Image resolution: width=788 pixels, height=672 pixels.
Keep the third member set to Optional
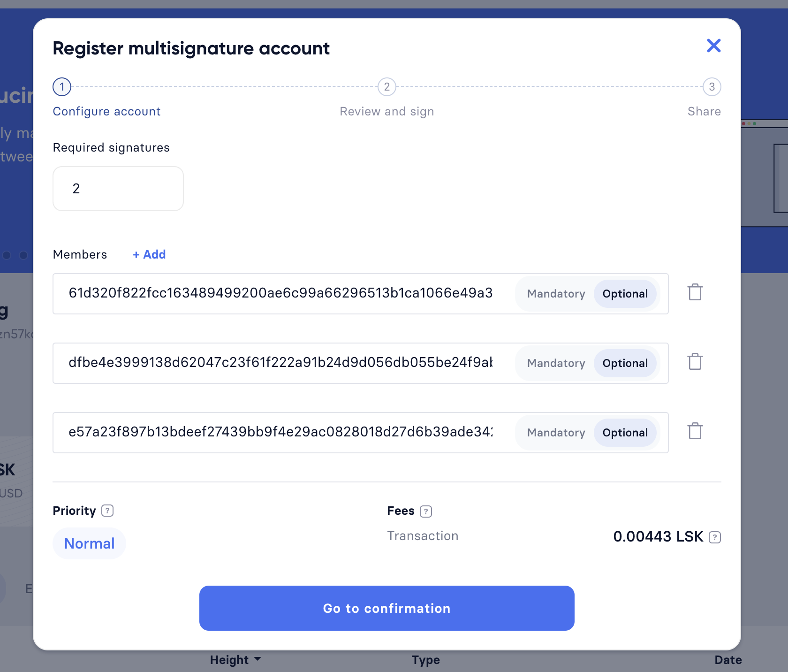[625, 432]
